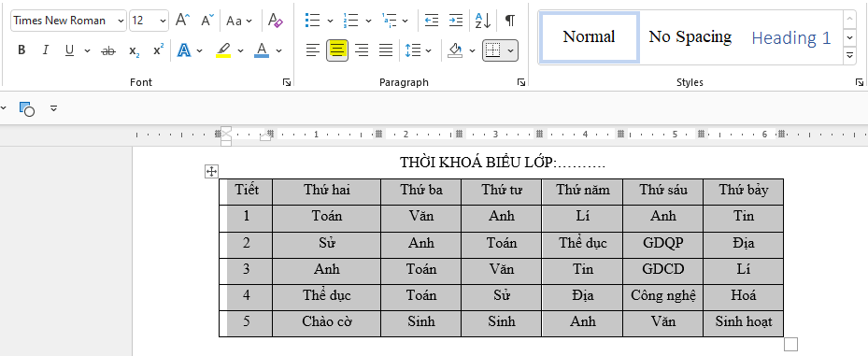Apply the Heading 1 style
The width and height of the screenshot is (868, 356).
[791, 37]
